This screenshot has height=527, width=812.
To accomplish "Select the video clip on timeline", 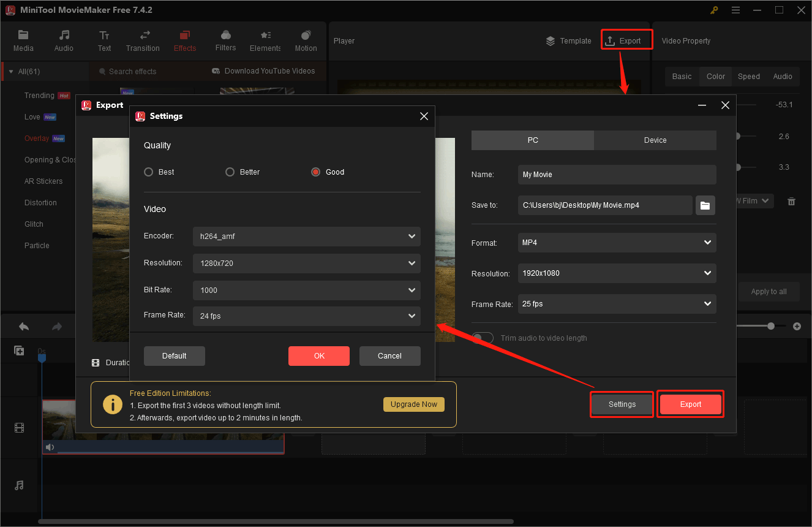I will (163, 427).
